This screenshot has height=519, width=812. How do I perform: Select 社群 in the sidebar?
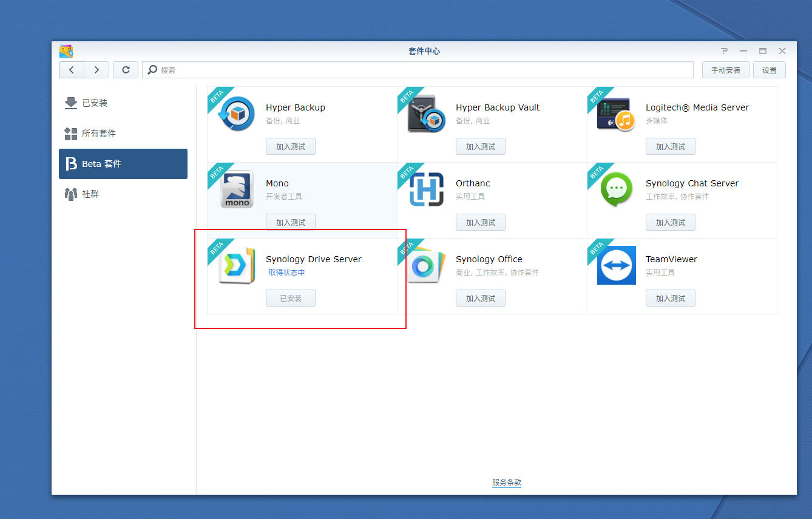(123, 194)
